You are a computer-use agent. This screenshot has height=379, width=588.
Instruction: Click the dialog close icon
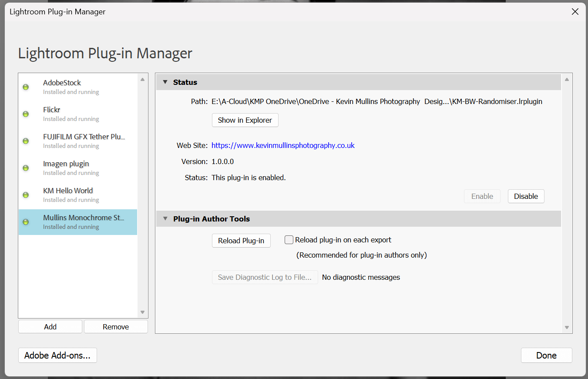pos(575,12)
